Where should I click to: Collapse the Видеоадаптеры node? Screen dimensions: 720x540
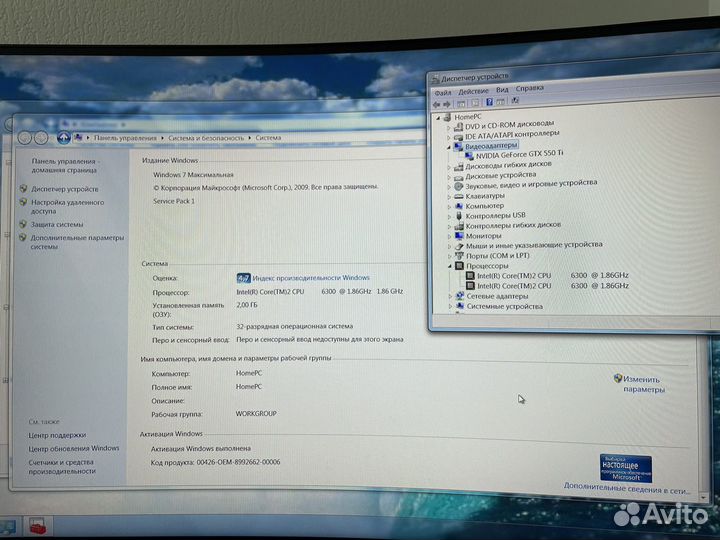click(449, 147)
